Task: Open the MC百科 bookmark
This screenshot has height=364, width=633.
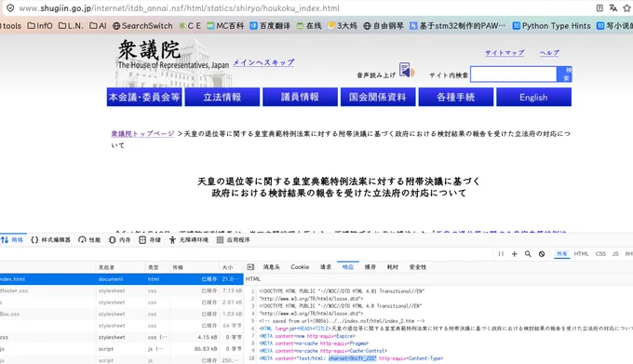Action: (225, 26)
